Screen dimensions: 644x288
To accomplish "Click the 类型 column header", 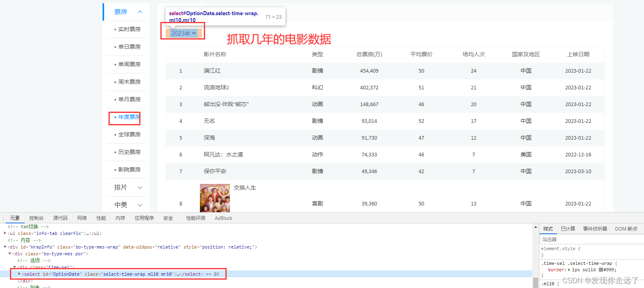I will [317, 54].
